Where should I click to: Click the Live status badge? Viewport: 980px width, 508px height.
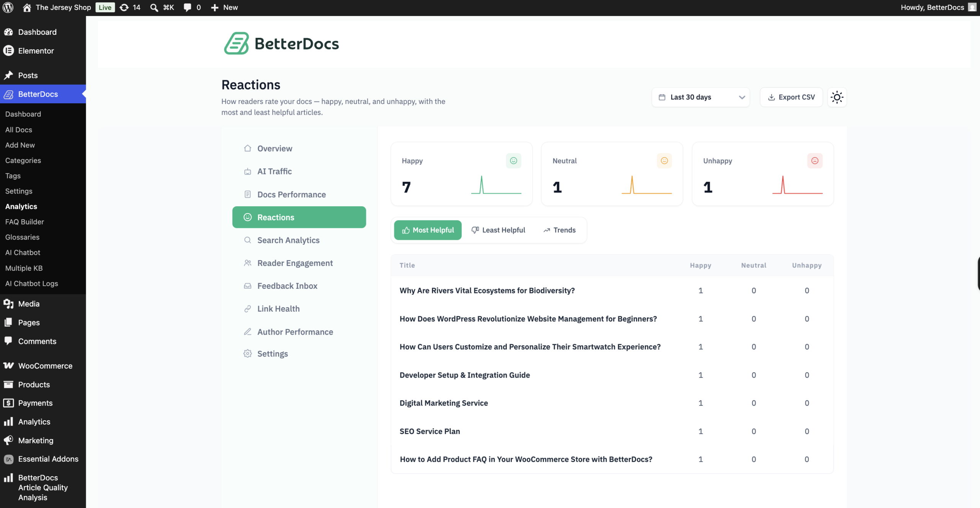[x=105, y=7]
